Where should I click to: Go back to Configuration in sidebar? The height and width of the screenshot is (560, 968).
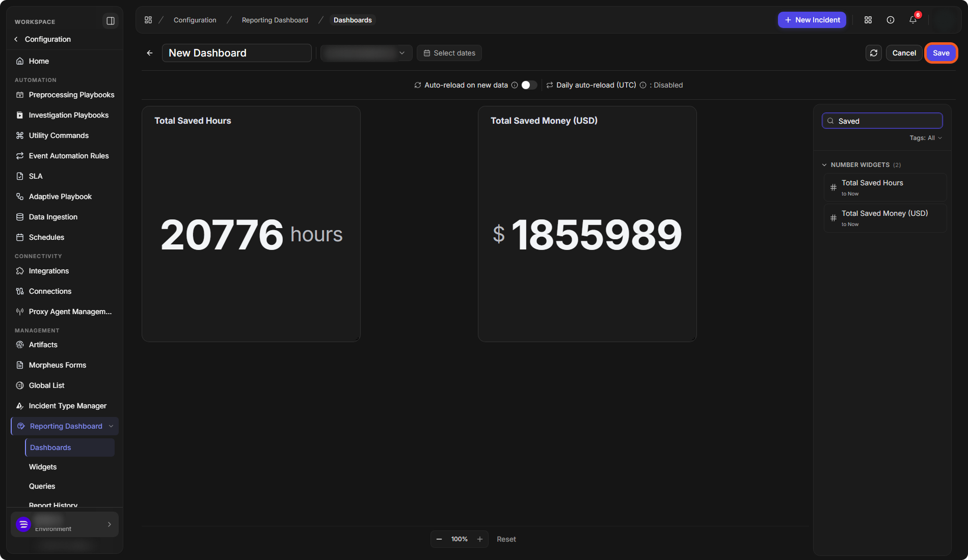(42, 39)
